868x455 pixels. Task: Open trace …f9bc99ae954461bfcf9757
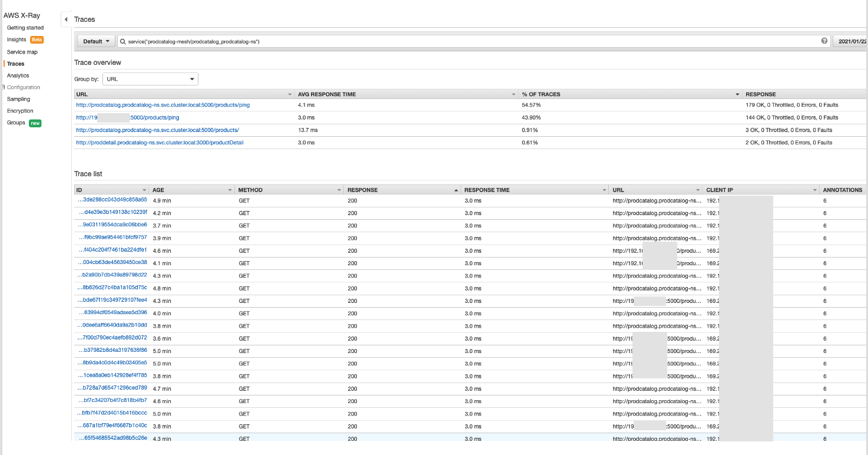(x=112, y=238)
